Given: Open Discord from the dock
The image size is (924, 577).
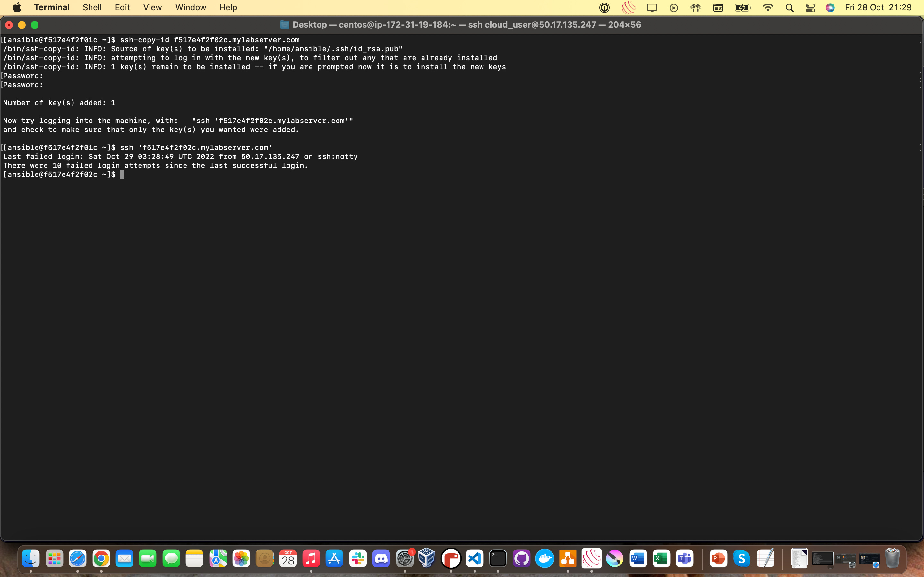Looking at the screenshot, I should 381,559.
